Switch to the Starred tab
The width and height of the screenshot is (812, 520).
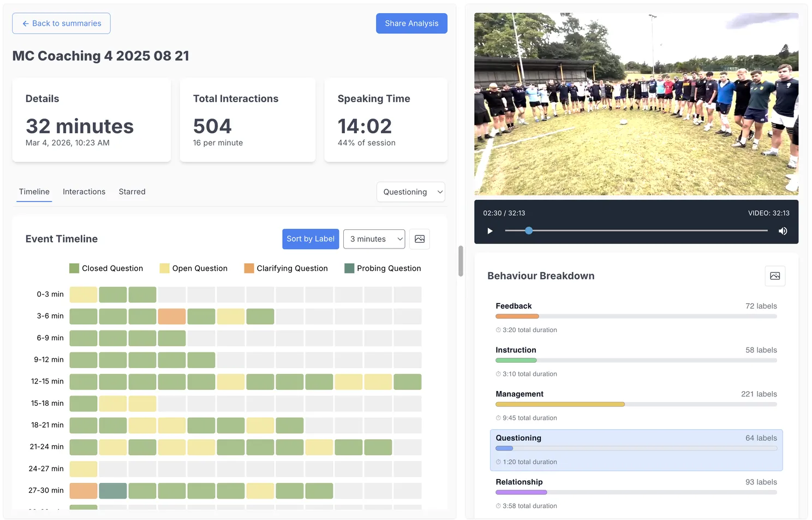click(x=132, y=192)
